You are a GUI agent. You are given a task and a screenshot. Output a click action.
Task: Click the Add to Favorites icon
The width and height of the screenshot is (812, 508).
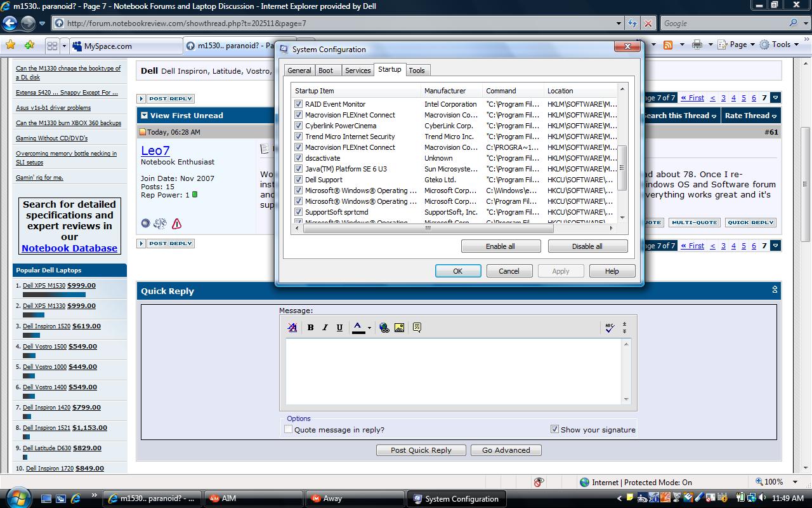tap(29, 45)
